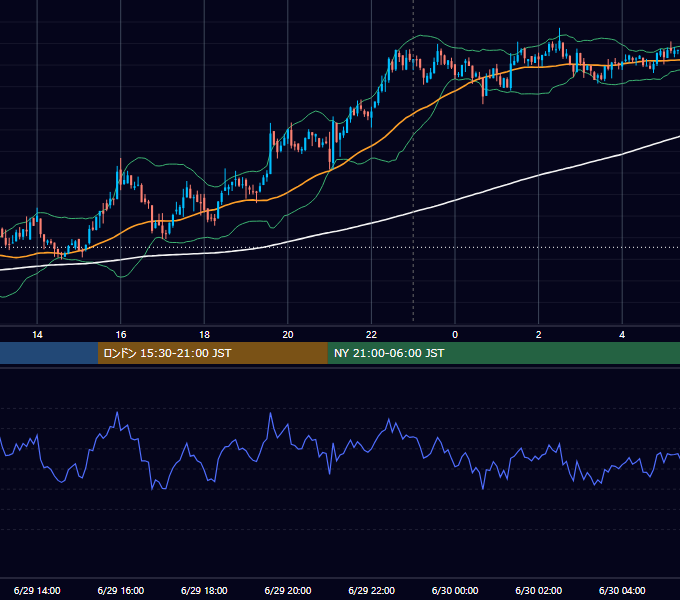The image size is (680, 600).
Task: Click the NY 21:00-06:00 JST session bar
Action: 503,353
